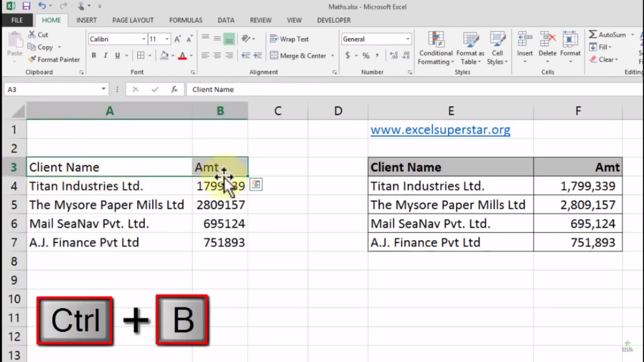Switch to the REVIEW tab

pyautogui.click(x=261, y=20)
